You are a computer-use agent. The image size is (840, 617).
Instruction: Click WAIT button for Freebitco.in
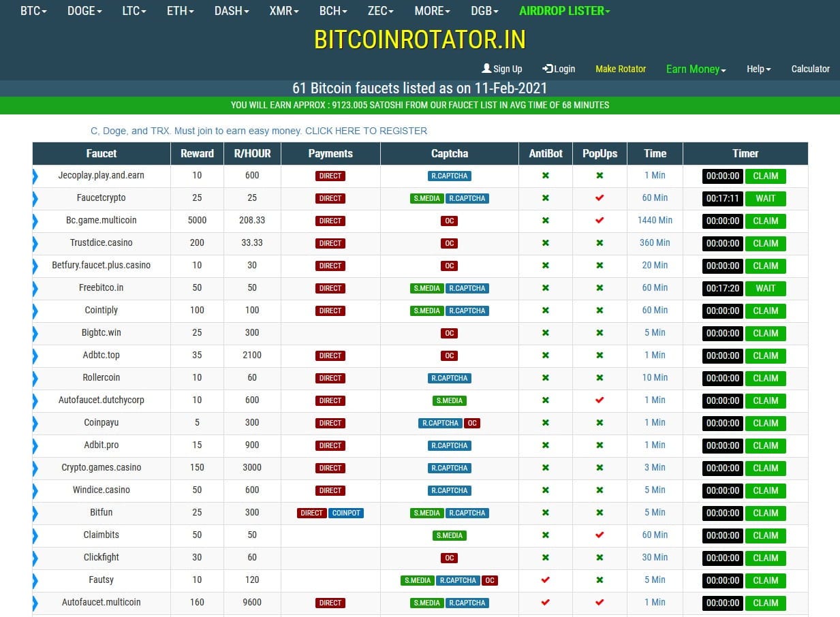pyautogui.click(x=765, y=288)
